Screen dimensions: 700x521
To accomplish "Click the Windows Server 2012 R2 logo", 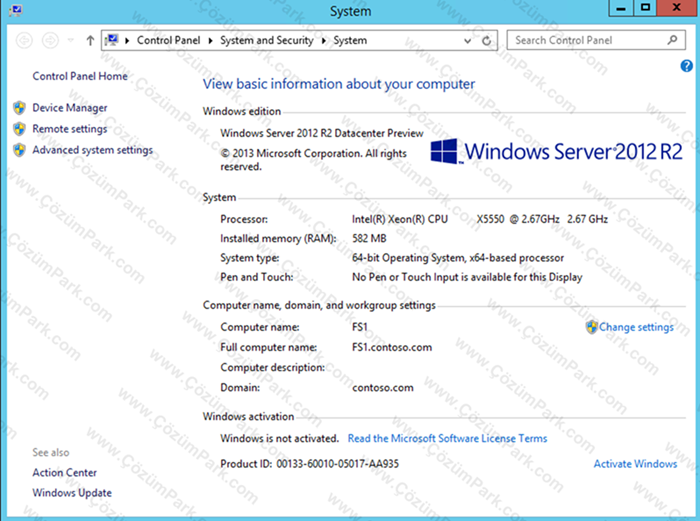I will [x=556, y=151].
